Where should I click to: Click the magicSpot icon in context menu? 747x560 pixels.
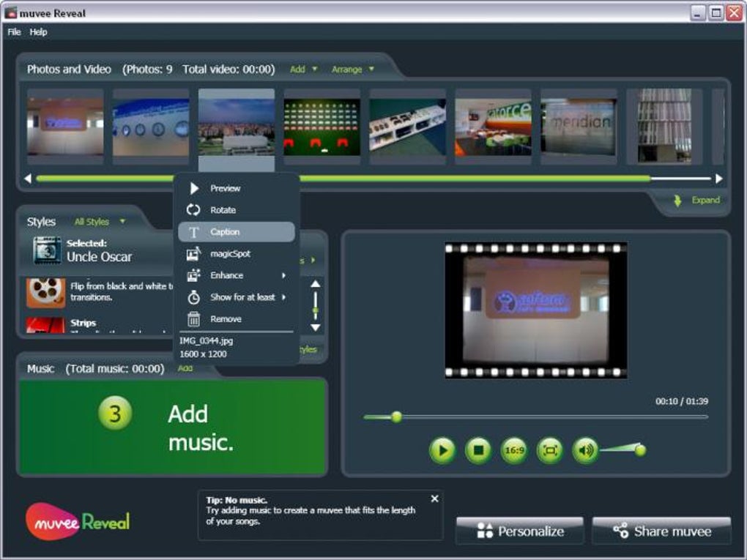[x=193, y=253]
